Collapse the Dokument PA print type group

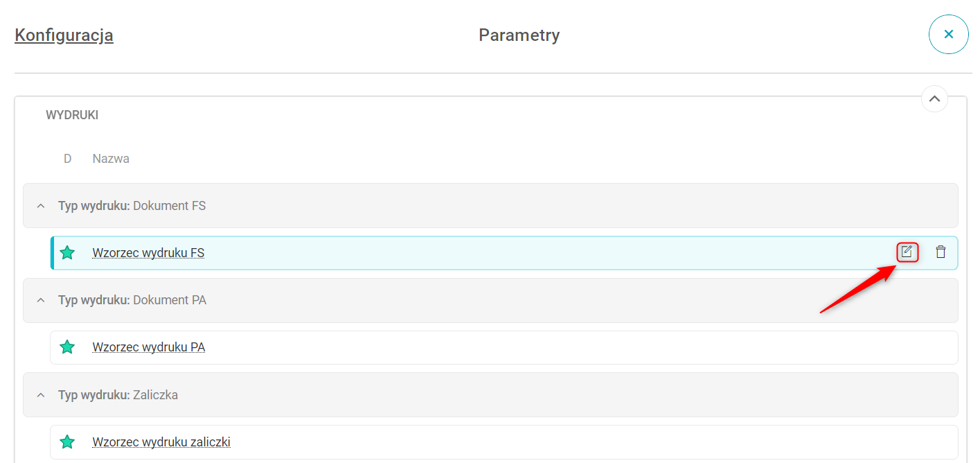[x=41, y=300]
